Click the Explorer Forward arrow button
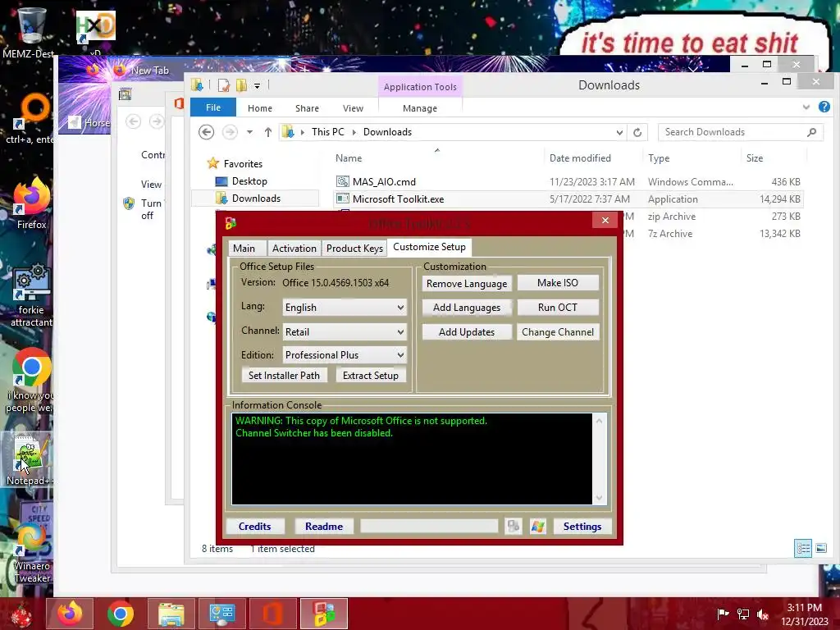This screenshot has height=630, width=840. [x=230, y=132]
